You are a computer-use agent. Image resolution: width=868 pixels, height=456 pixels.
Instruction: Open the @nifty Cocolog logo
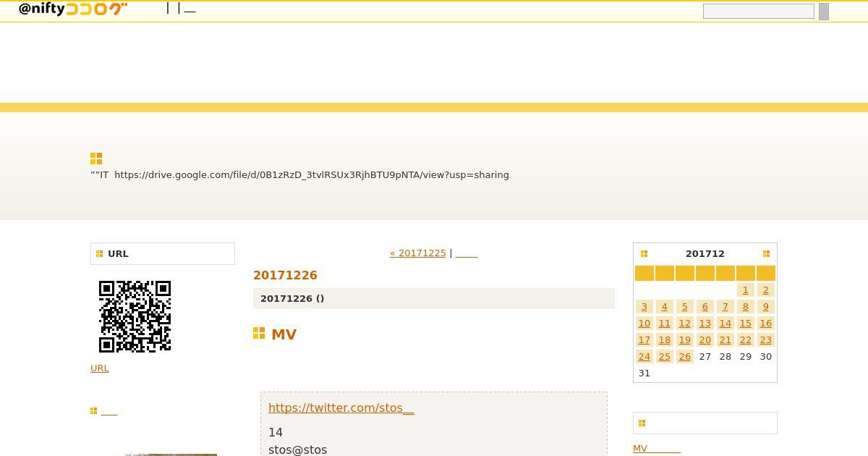[73, 9]
